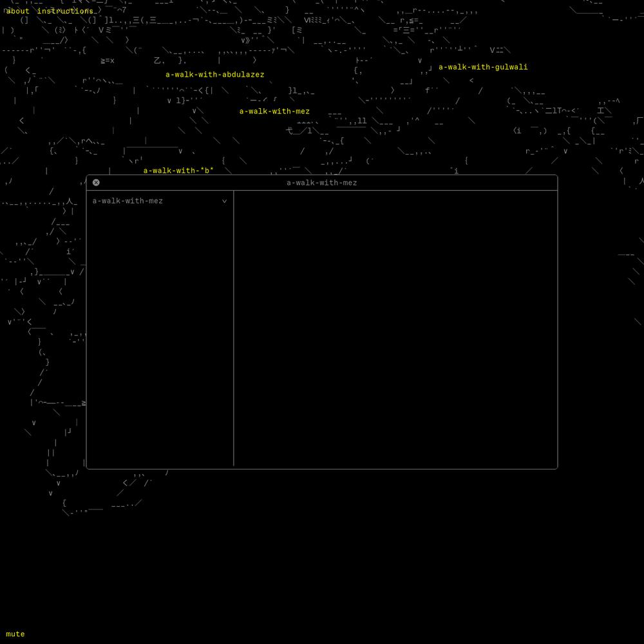This screenshot has height=644, width=644.
Task: Open the instructions link
Action: click(x=65, y=11)
